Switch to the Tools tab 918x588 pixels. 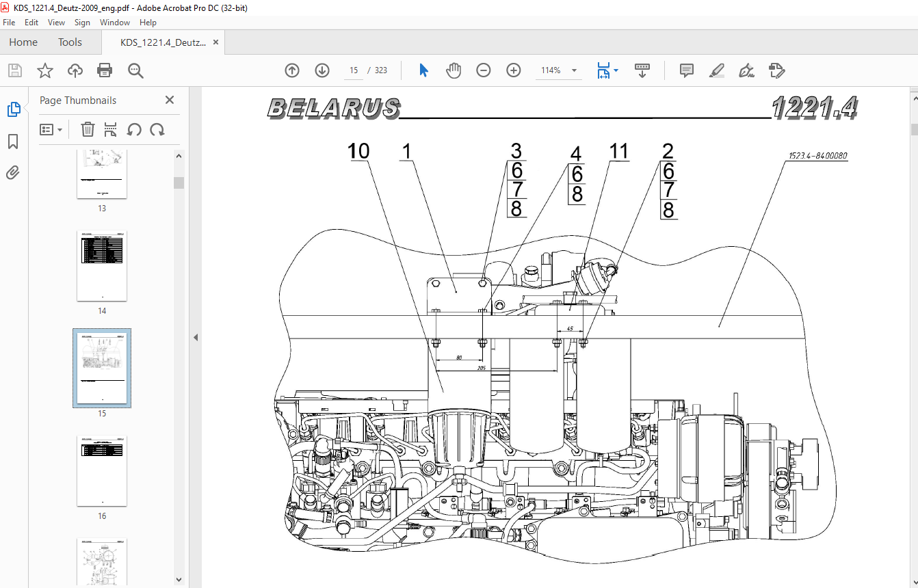tap(70, 42)
